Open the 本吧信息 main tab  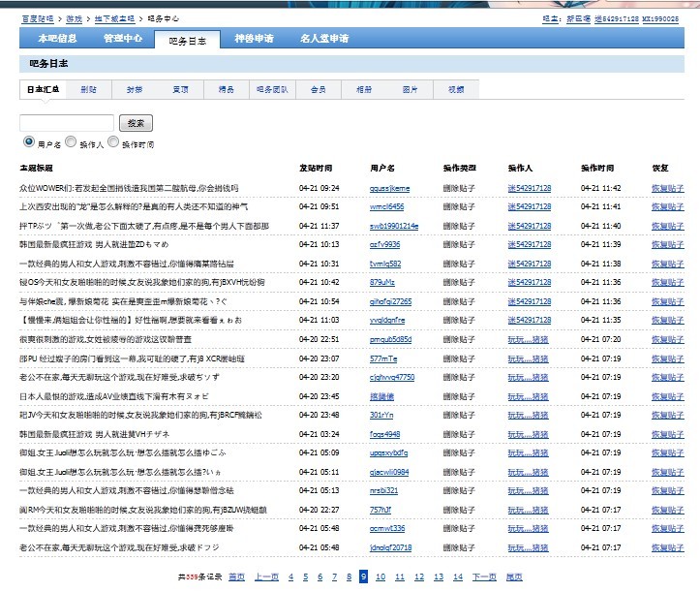57,39
